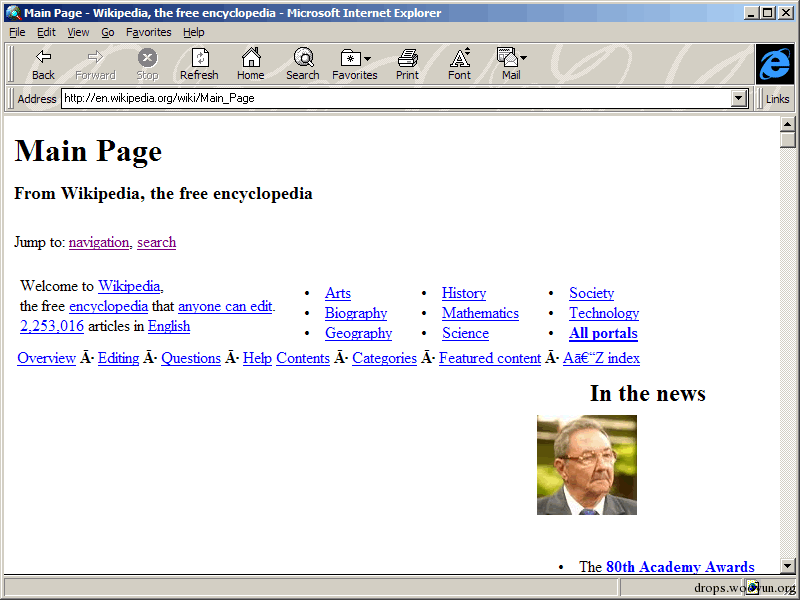The image size is (800, 600).
Task: Open the Mail toolbar icon
Action: tap(507, 57)
